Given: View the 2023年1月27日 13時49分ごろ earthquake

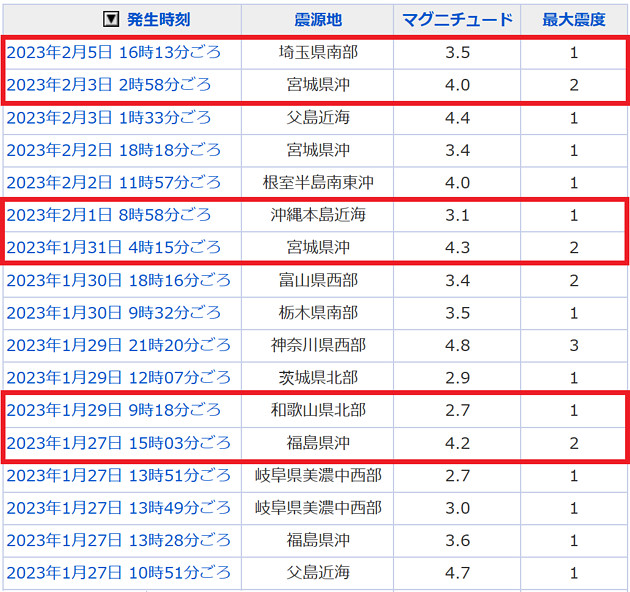Looking at the screenshot, I should 118,508.
